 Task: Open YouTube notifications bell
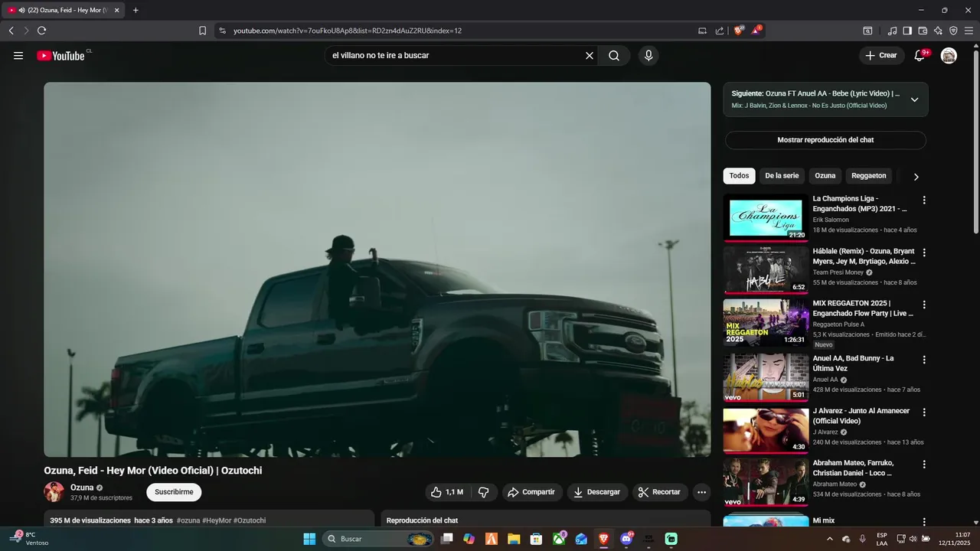(920, 55)
